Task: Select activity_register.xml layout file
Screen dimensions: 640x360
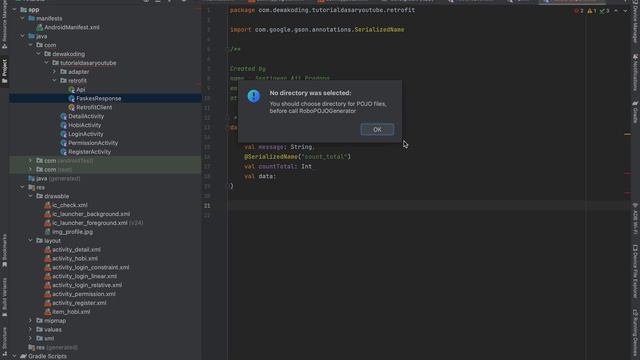Action: pos(79,303)
